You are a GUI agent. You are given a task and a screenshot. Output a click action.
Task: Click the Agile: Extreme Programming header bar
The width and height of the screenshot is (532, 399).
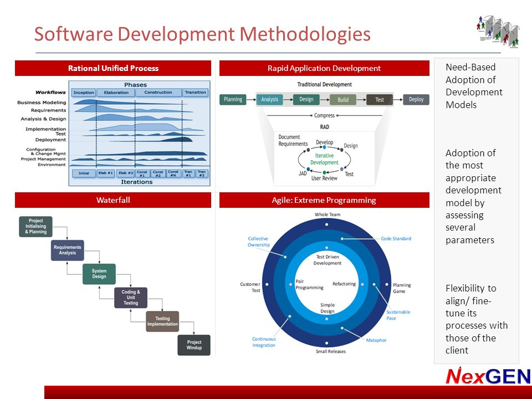point(324,200)
